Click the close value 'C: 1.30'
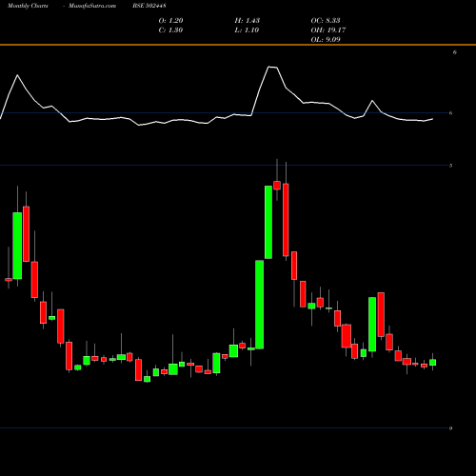The height and width of the screenshot is (476, 476). click(170, 30)
